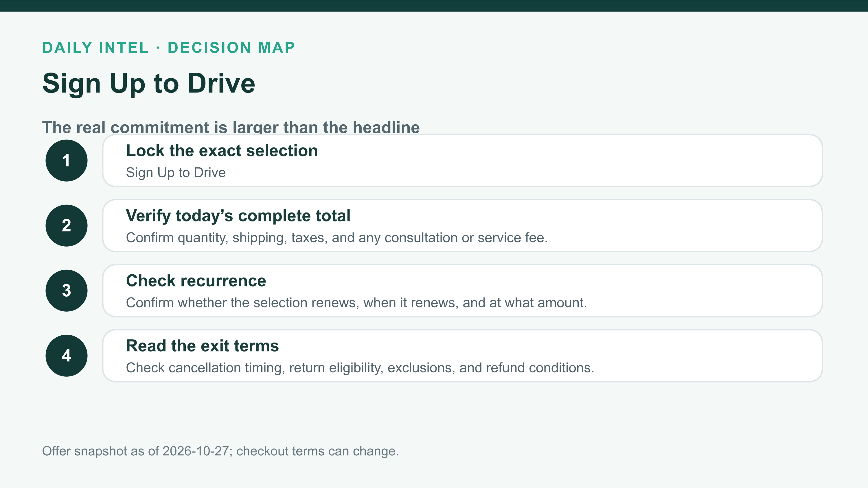Click 'Check cancellation timing' description
868x488 pixels.
pyautogui.click(x=360, y=368)
